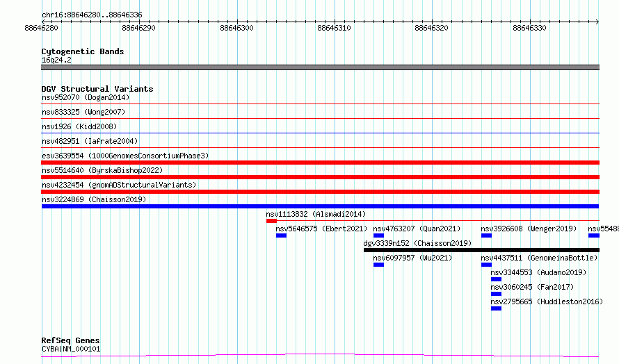Click the Cytogenetic Bands track title
This screenshot has height=364, width=619.
click(x=83, y=51)
